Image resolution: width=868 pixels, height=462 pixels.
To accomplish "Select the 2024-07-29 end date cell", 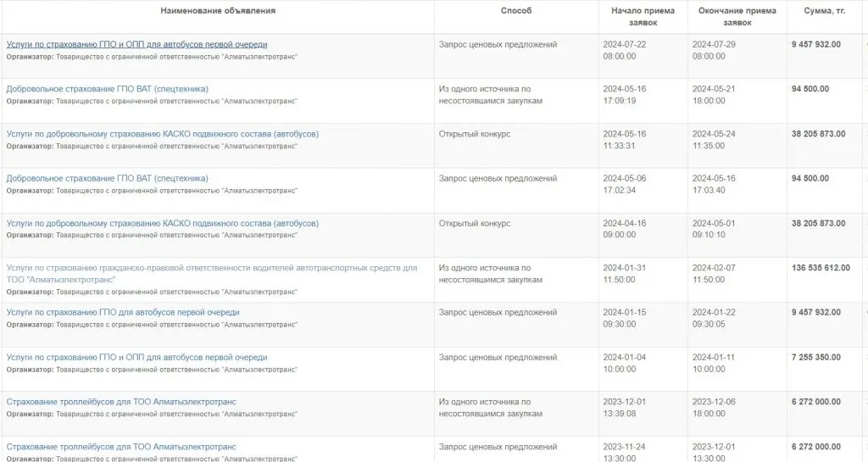I will (x=715, y=50).
